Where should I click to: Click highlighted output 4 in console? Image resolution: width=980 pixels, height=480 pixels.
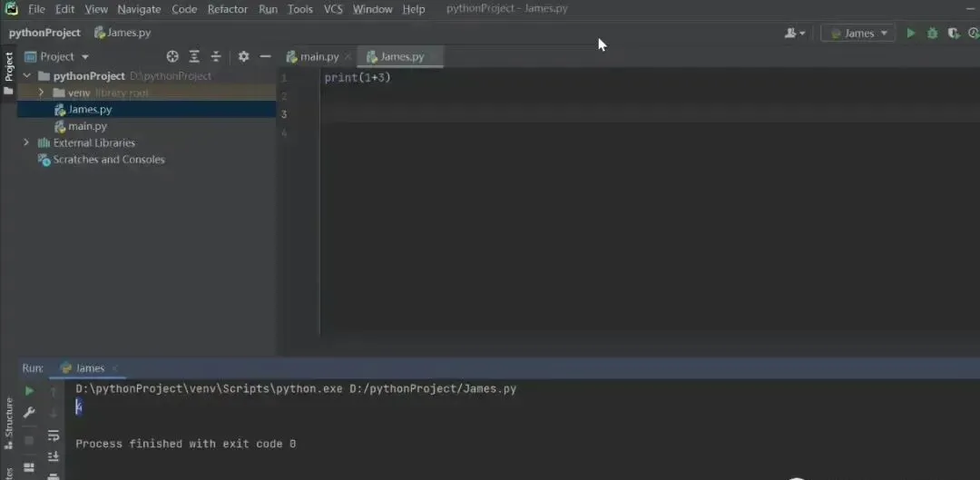(x=79, y=407)
